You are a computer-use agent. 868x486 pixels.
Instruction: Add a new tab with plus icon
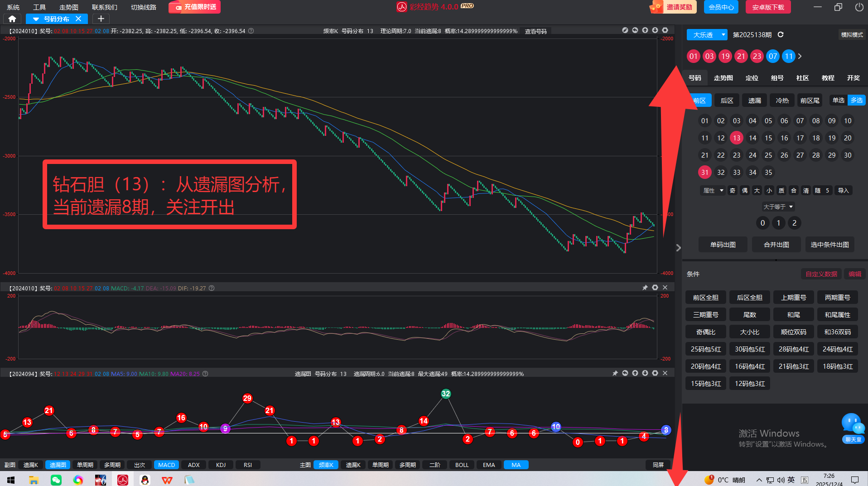(x=101, y=19)
